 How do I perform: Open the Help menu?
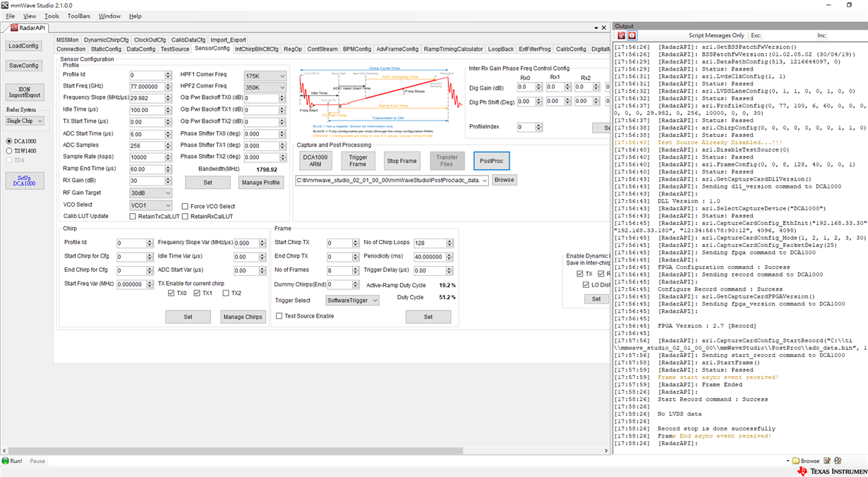(135, 16)
